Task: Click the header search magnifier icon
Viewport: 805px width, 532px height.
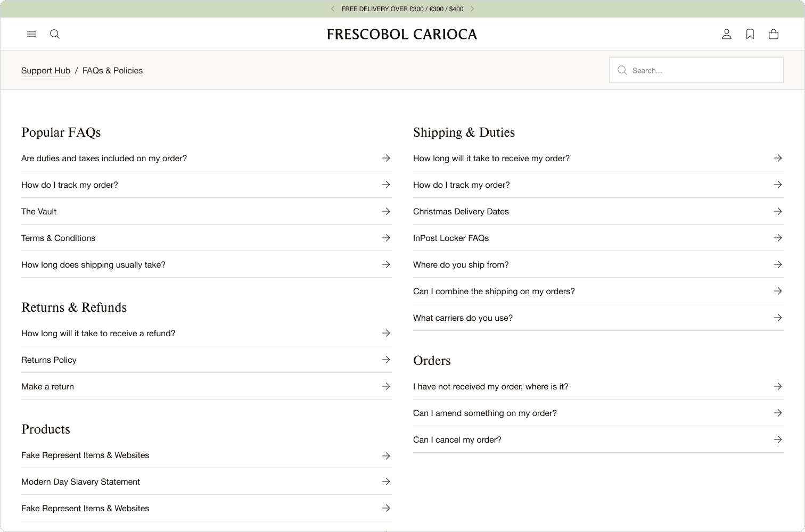Action: (x=55, y=34)
